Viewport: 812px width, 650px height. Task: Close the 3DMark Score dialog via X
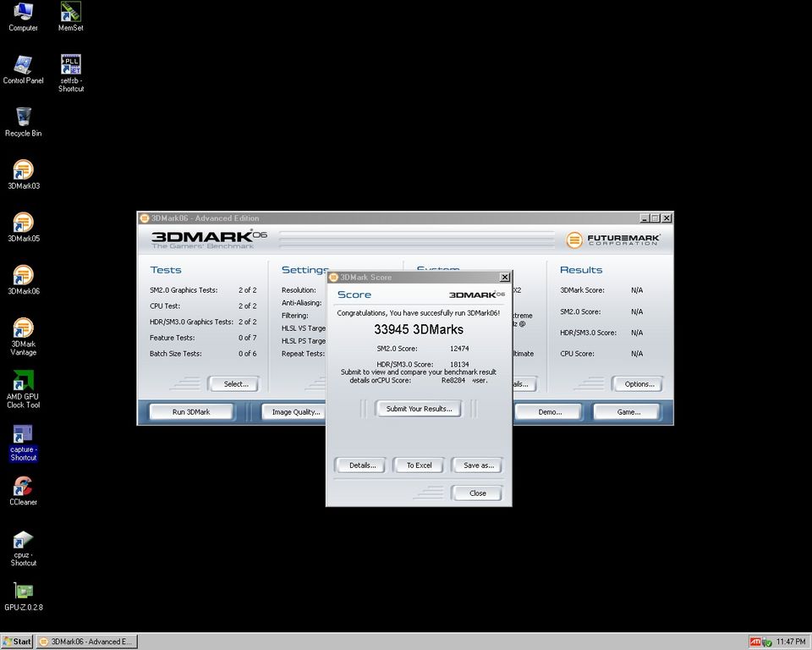504,278
